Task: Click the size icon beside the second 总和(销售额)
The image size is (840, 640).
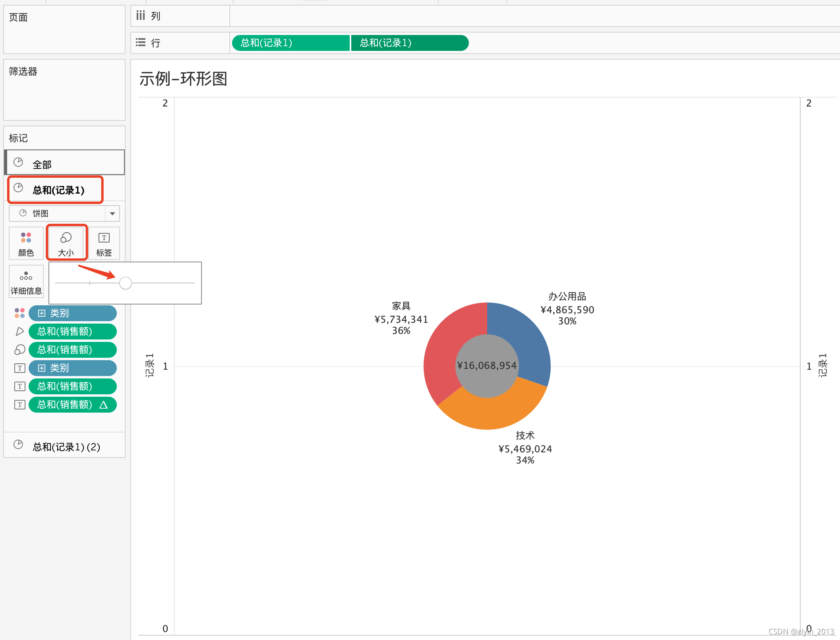Action: pos(19,349)
